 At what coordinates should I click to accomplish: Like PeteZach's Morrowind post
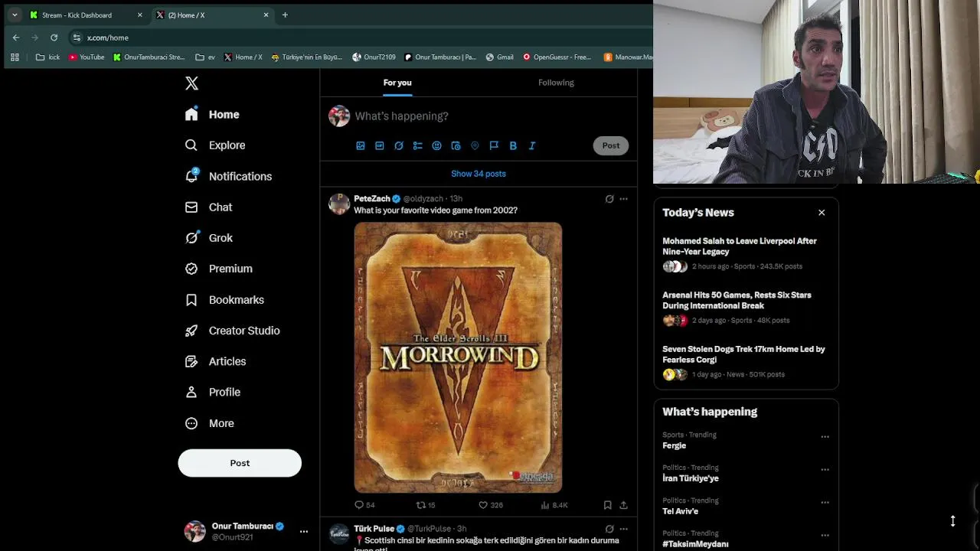(x=490, y=505)
